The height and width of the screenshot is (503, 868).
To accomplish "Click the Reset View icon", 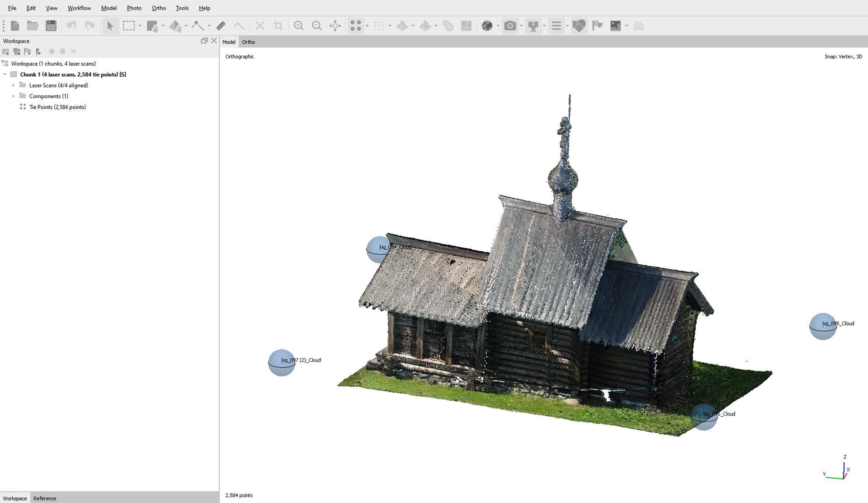I will [x=335, y=26].
